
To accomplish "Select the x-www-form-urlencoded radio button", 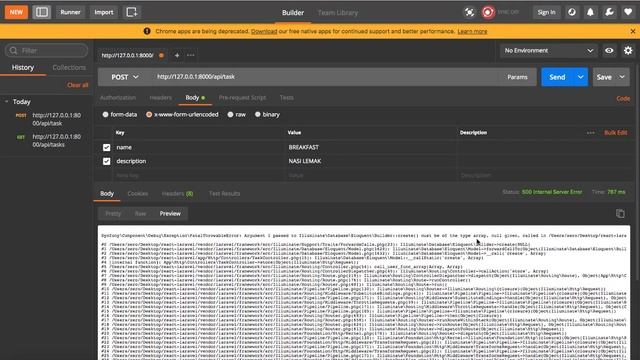I will [x=149, y=115].
